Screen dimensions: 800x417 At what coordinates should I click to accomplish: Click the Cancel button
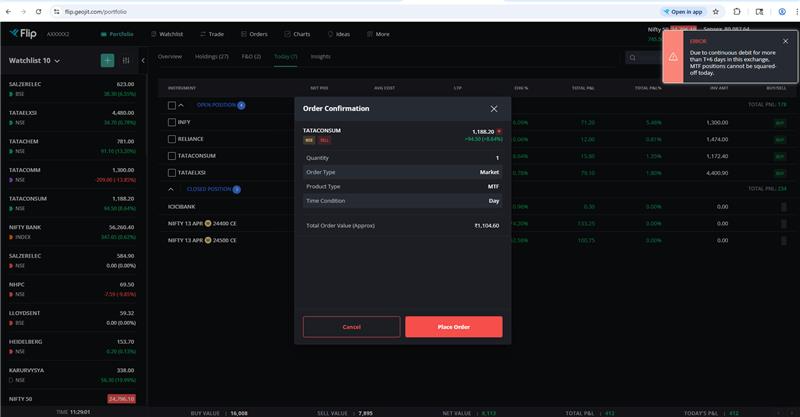[352, 327]
